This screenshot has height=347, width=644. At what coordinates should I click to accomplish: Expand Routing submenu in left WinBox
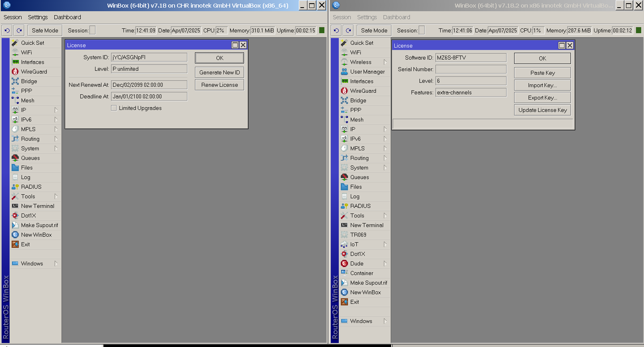56,139
